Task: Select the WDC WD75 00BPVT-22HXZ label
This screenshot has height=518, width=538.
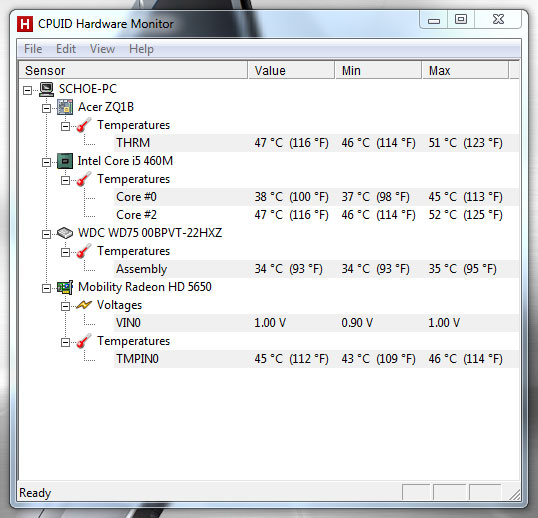Action: 150,233
